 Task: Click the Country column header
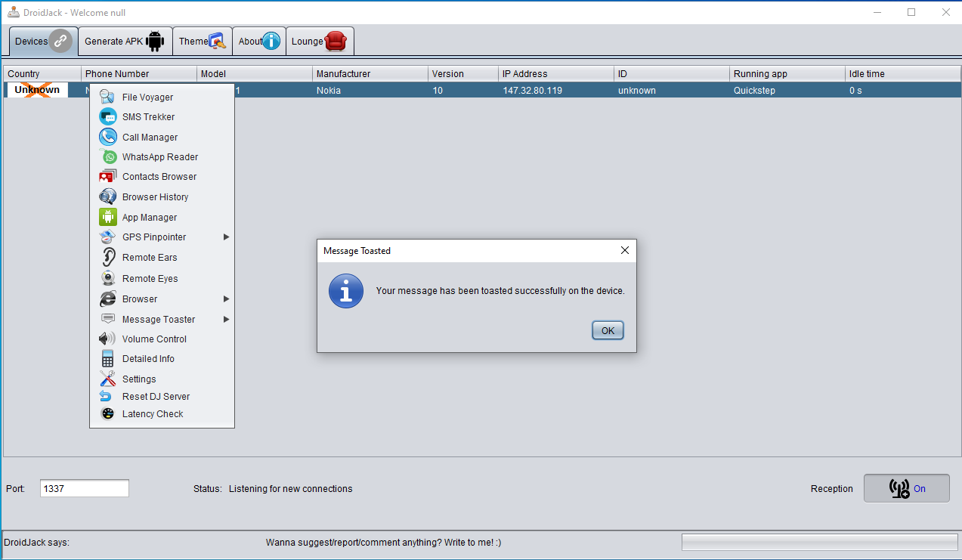(x=42, y=73)
